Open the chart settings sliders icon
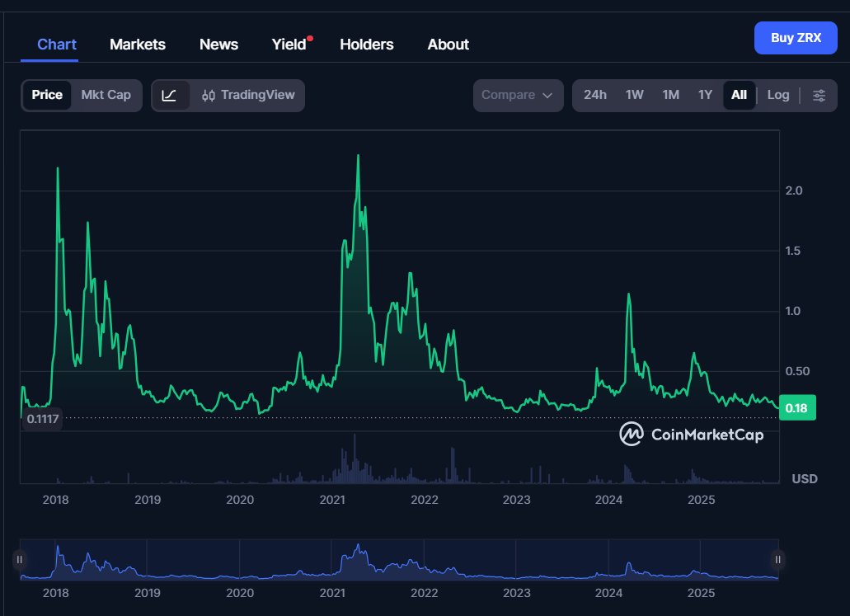This screenshot has height=616, width=850. 819,95
